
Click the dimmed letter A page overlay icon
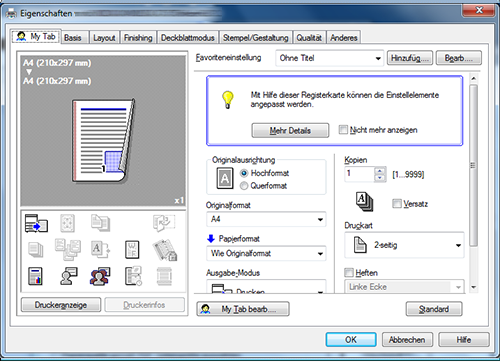[100, 250]
